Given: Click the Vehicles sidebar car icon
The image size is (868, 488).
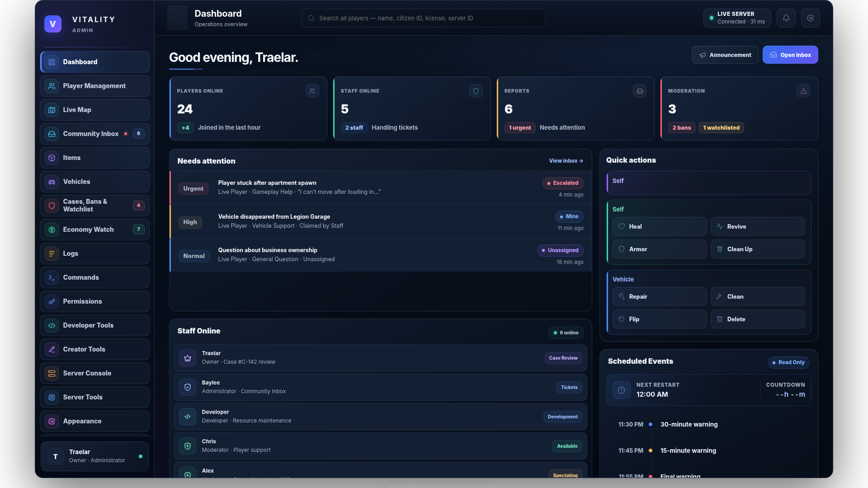Looking at the screenshot, I should (x=52, y=182).
